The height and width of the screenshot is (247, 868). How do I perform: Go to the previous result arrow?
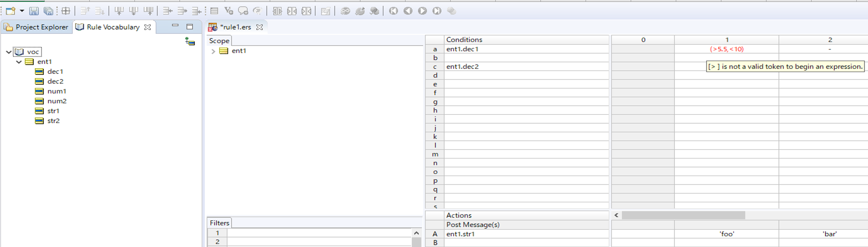pos(408,11)
